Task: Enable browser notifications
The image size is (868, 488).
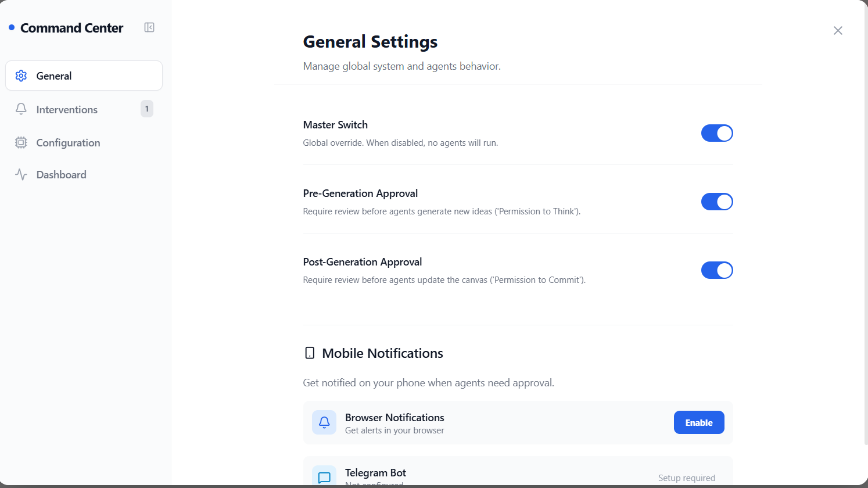Action: (x=699, y=422)
